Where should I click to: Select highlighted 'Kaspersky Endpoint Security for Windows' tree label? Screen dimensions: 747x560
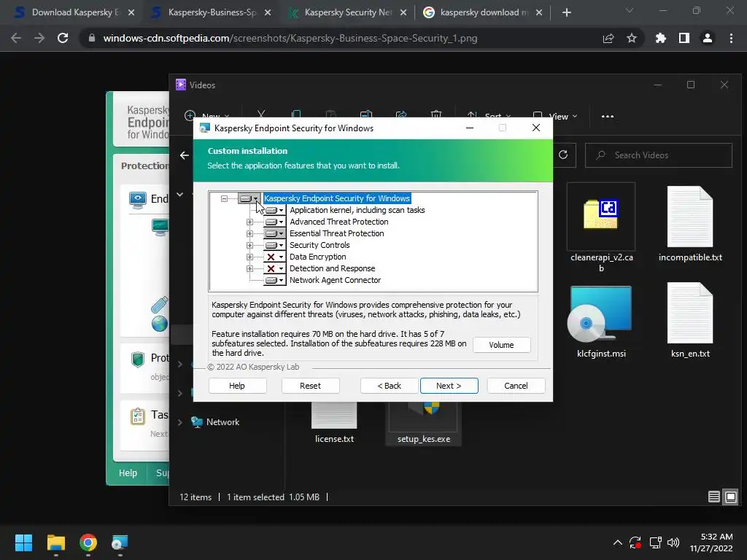tap(336, 198)
